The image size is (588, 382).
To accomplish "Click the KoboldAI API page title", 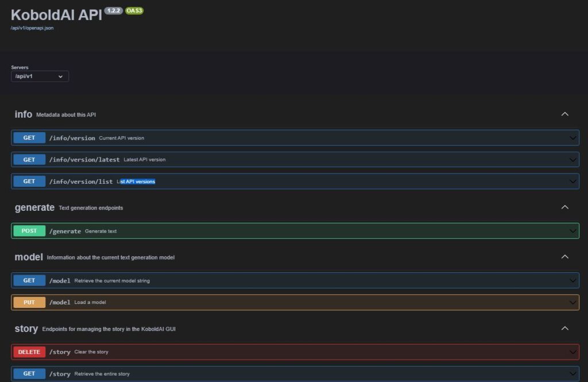I will coord(56,15).
